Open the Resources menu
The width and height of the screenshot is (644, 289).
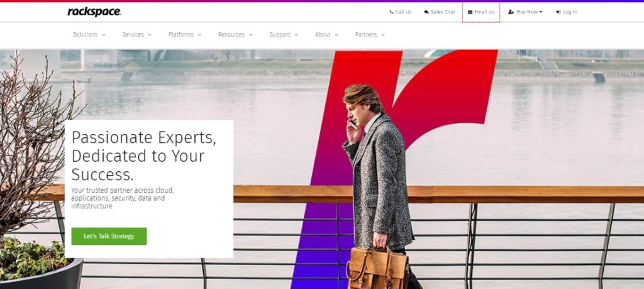[235, 35]
